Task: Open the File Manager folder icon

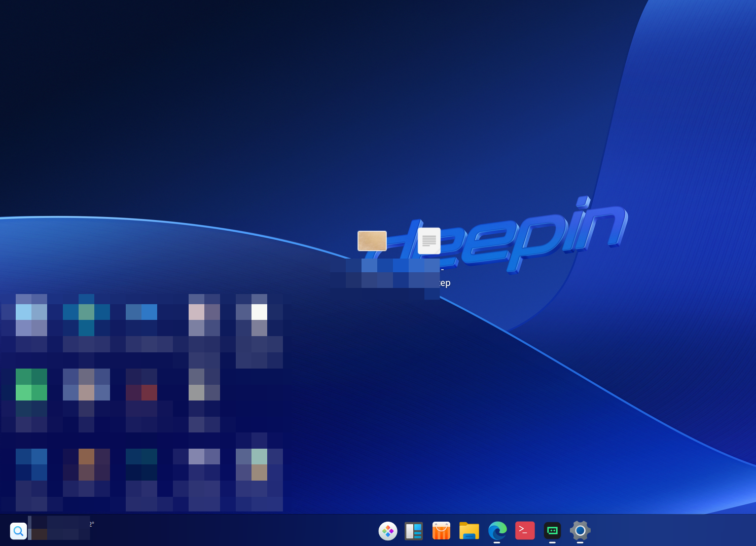Action: click(x=469, y=531)
